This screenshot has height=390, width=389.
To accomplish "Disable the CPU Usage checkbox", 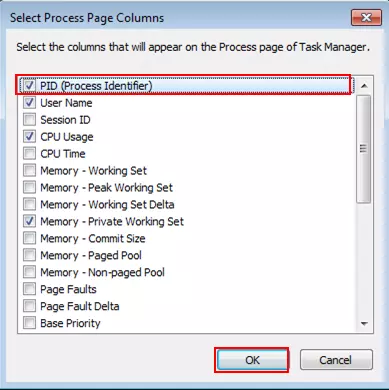I will [x=29, y=137].
